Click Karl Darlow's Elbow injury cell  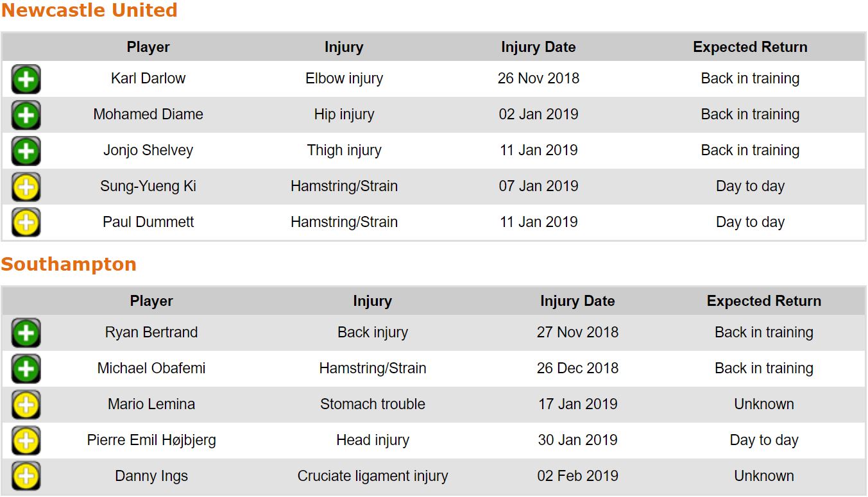click(344, 78)
